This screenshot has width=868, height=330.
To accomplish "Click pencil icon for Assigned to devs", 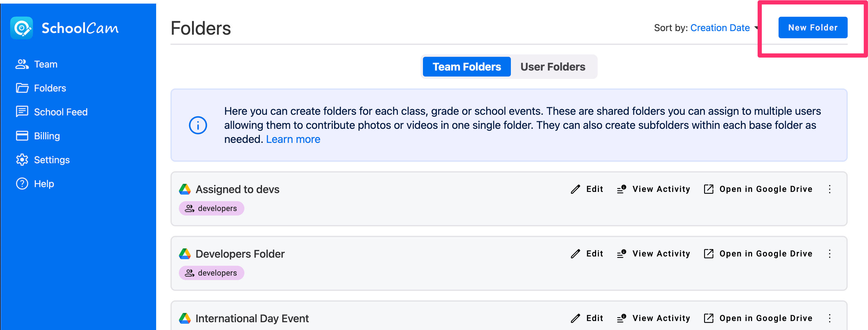I will pos(575,189).
